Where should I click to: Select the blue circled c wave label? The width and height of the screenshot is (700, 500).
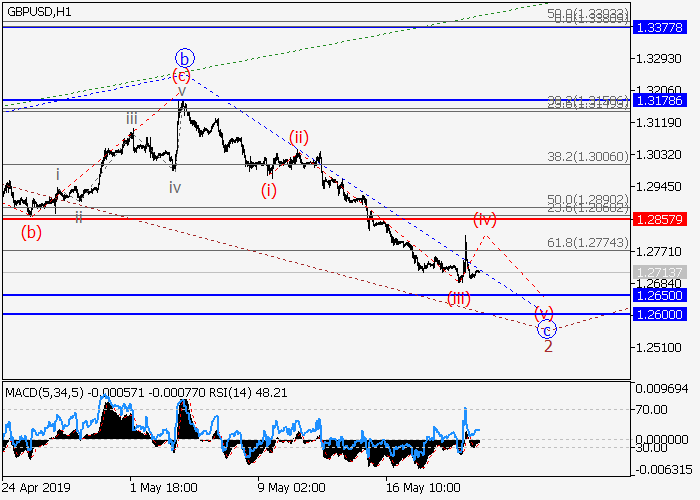click(546, 329)
